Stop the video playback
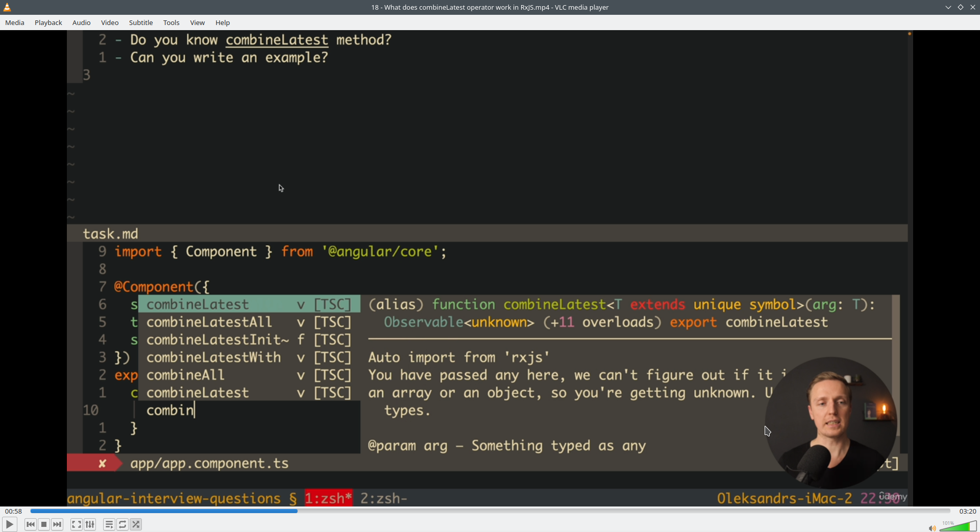Screen dimensions: 980x532 point(44,524)
